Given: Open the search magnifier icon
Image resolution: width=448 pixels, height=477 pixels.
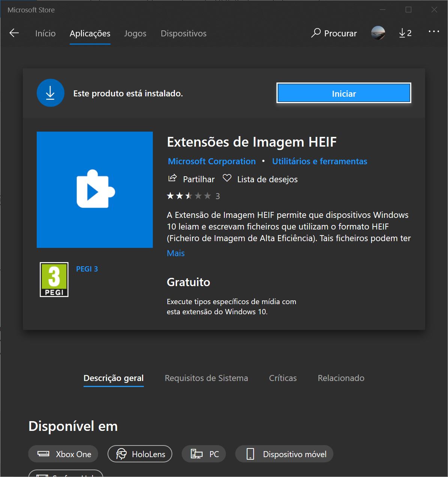Looking at the screenshot, I should click(316, 33).
